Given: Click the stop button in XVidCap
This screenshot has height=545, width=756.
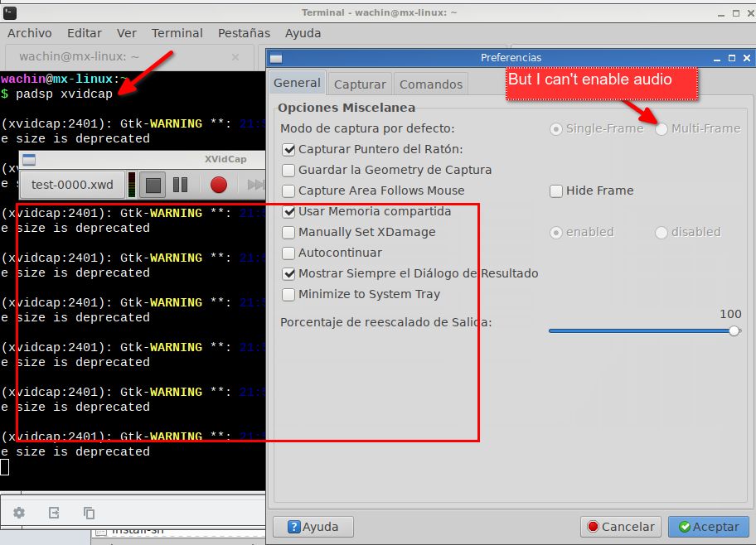Looking at the screenshot, I should pos(153,185).
